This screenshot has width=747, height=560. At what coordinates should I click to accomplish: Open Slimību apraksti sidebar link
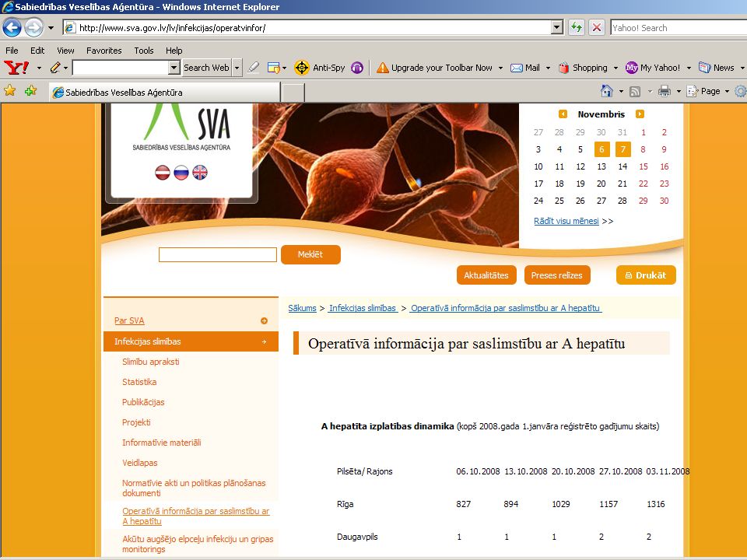coord(150,362)
